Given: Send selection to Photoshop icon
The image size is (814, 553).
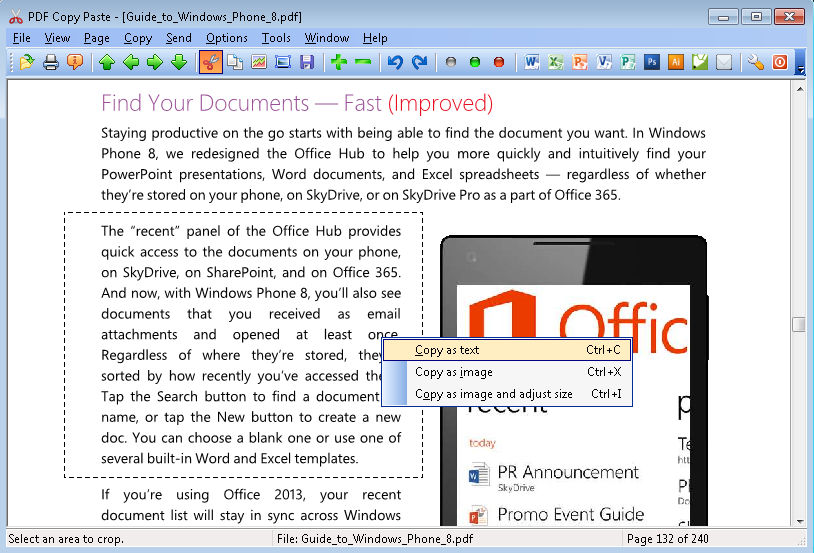Looking at the screenshot, I should point(652,62).
